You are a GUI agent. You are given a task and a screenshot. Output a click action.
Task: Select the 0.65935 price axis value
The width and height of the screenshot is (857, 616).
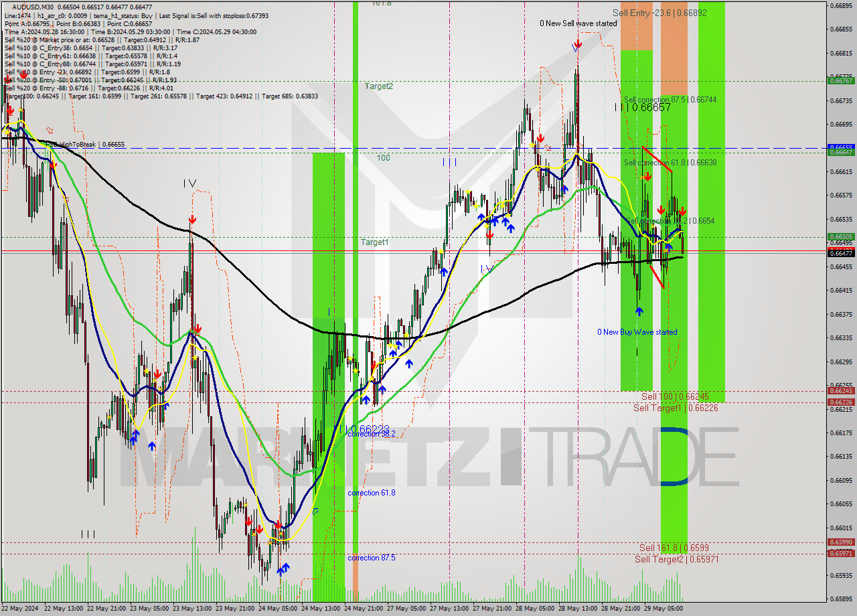[841, 575]
